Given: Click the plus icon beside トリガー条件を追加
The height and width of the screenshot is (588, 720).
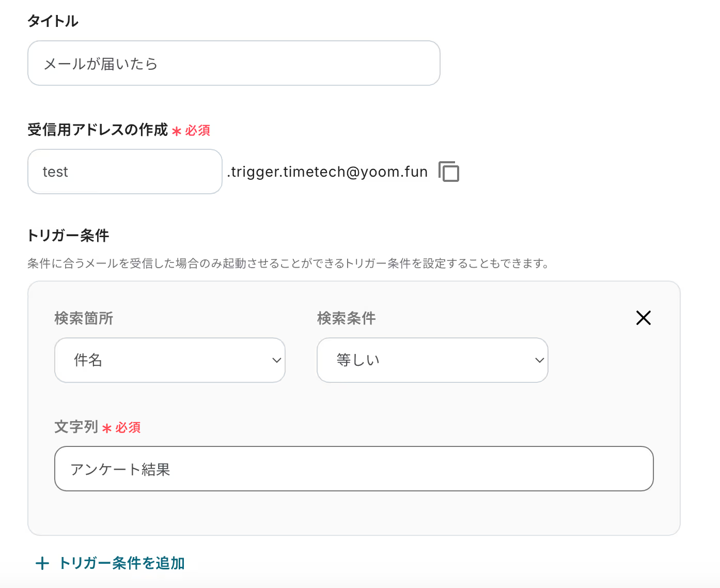Looking at the screenshot, I should click(x=42, y=563).
